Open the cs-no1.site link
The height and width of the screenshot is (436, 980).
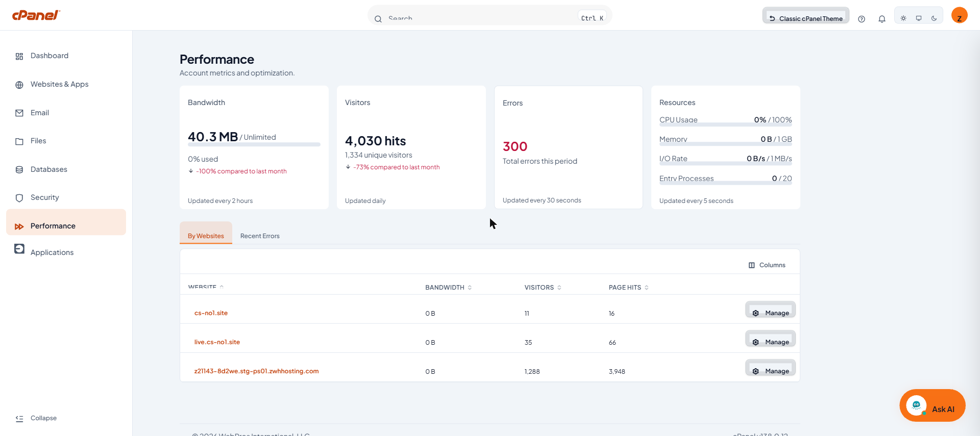click(211, 313)
